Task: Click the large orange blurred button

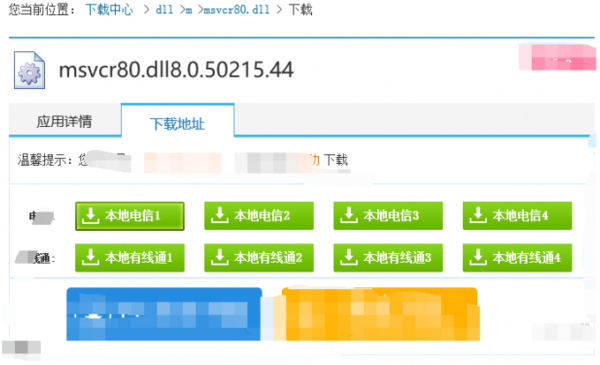Action: click(x=380, y=314)
